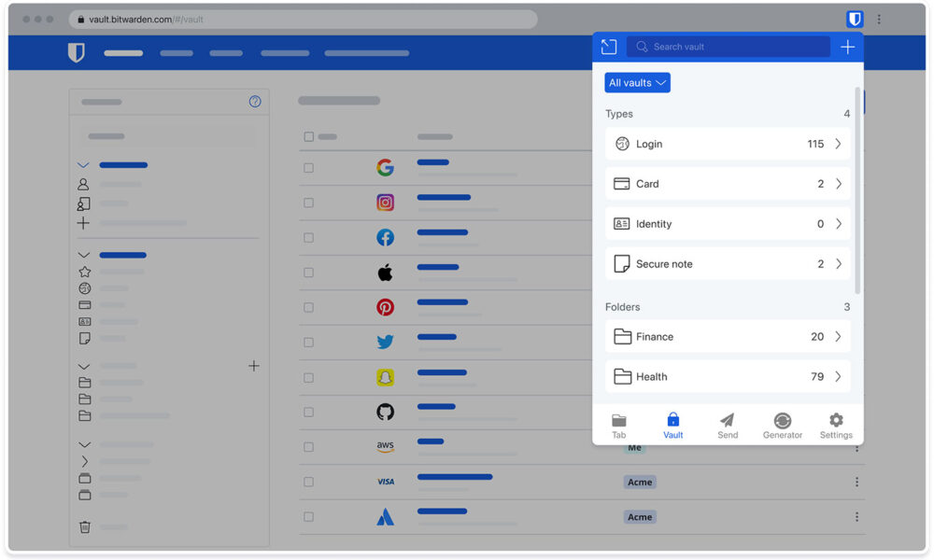Click the pop-out window icon in extension
This screenshot has height=560, width=934.
[x=609, y=47]
